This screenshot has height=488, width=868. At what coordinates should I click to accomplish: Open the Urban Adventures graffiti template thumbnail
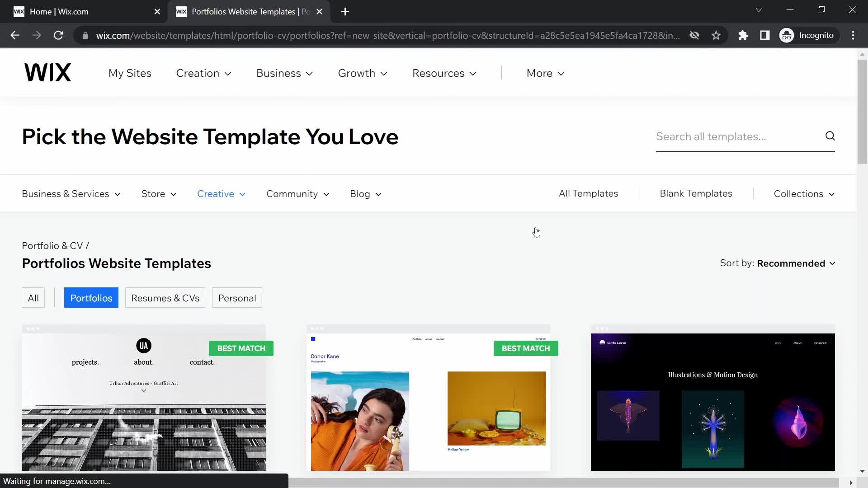tap(144, 398)
